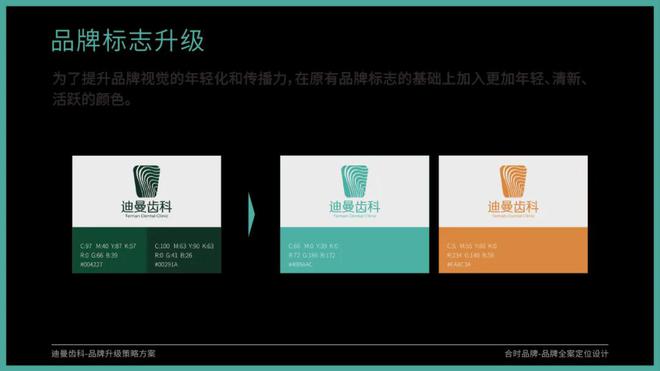660x371 pixels.
Task: Click the hex code #00291A
Action: click(166, 264)
